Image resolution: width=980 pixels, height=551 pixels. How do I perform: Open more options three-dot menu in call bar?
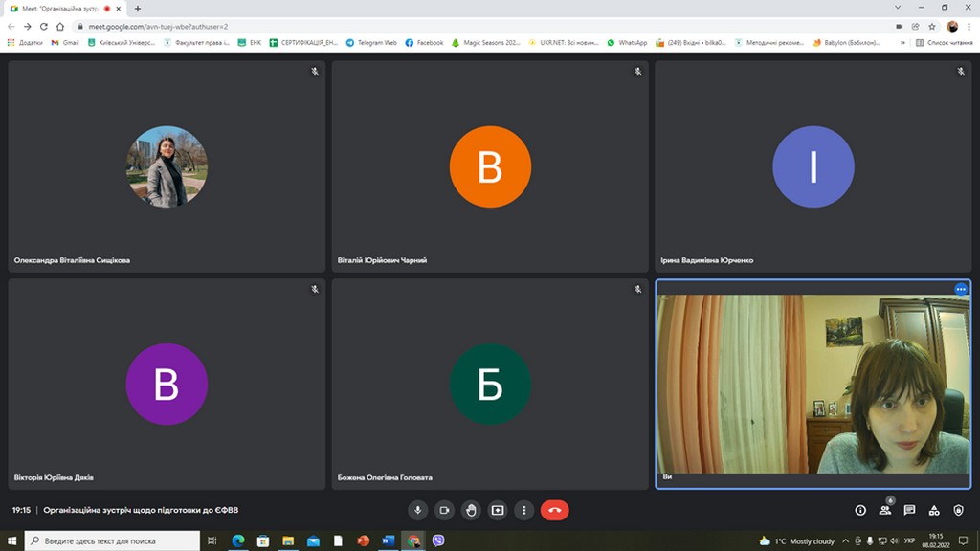(524, 510)
